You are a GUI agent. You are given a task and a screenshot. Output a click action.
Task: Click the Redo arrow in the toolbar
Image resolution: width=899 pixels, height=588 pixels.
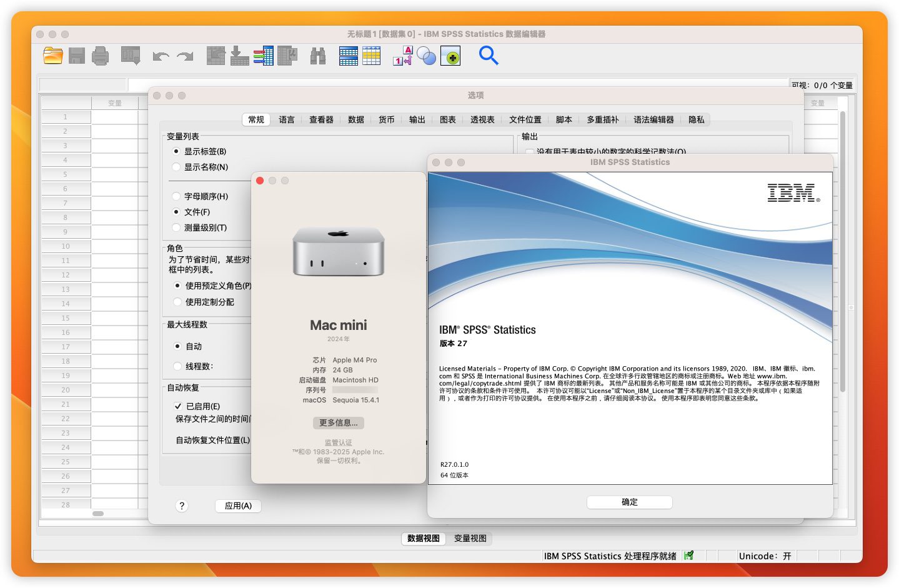click(x=185, y=57)
